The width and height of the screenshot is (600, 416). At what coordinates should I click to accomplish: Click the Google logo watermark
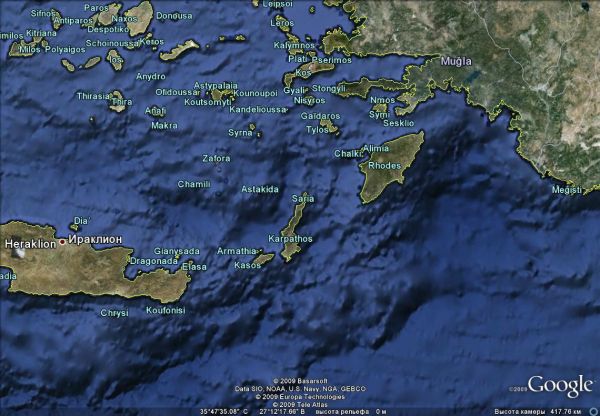[x=560, y=385]
